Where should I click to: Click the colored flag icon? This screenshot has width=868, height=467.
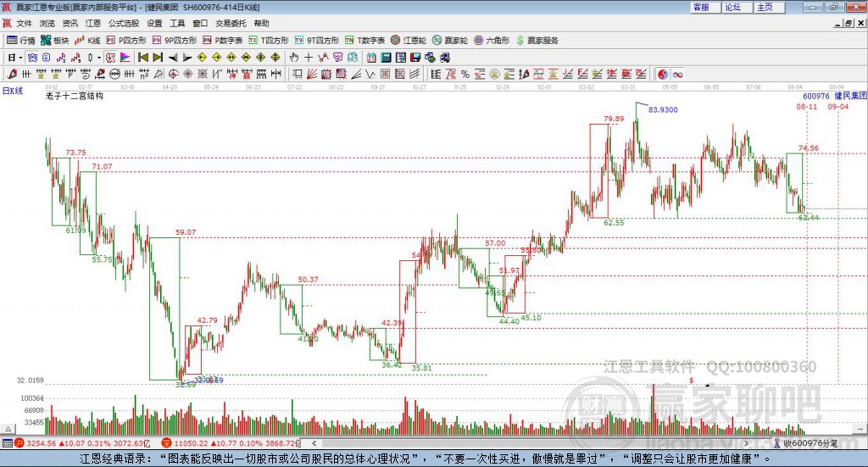tap(125, 58)
